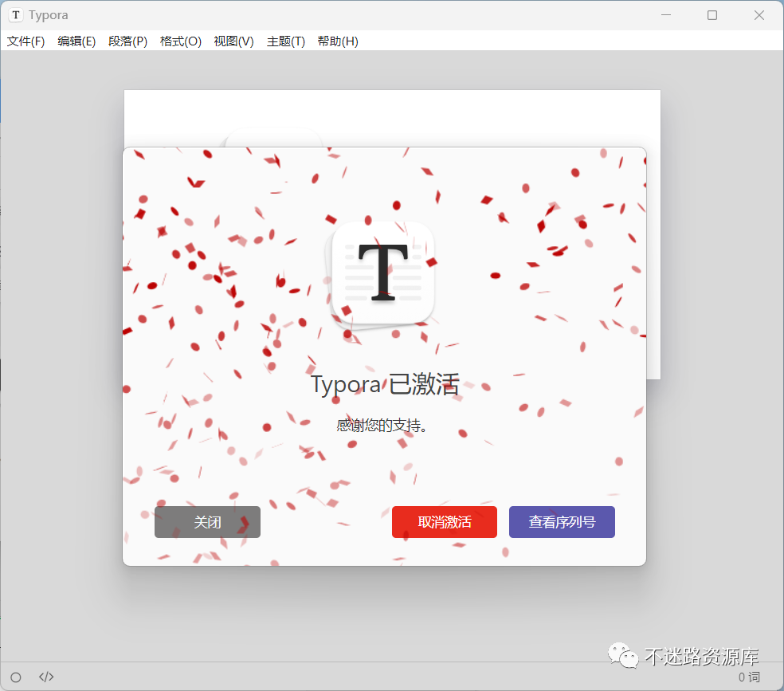This screenshot has height=691, width=784.
Task: Click the Typora title bar app icon
Action: 16,15
